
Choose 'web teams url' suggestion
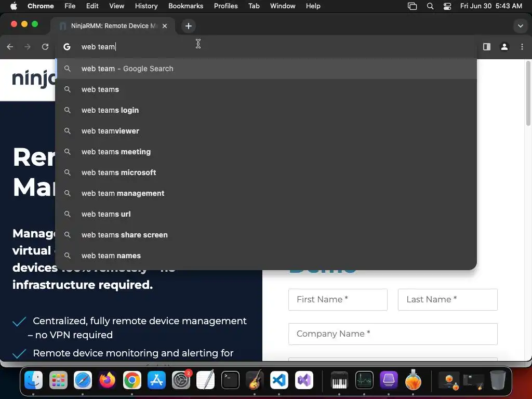[266, 214]
